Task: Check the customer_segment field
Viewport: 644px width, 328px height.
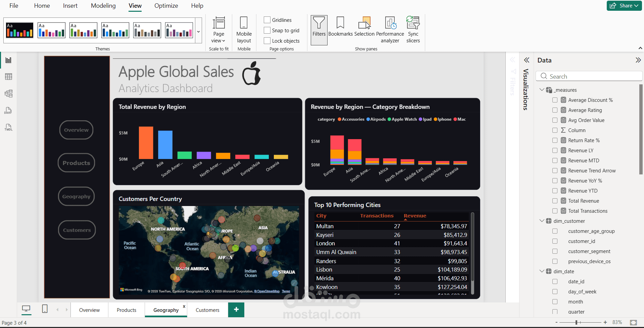Action: (x=555, y=251)
